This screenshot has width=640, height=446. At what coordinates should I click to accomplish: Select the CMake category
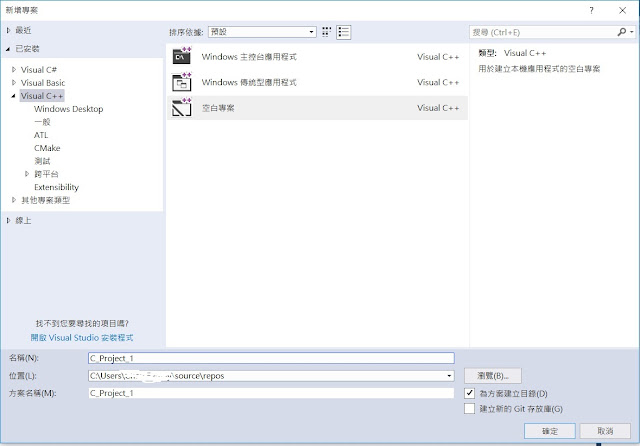tap(47, 148)
